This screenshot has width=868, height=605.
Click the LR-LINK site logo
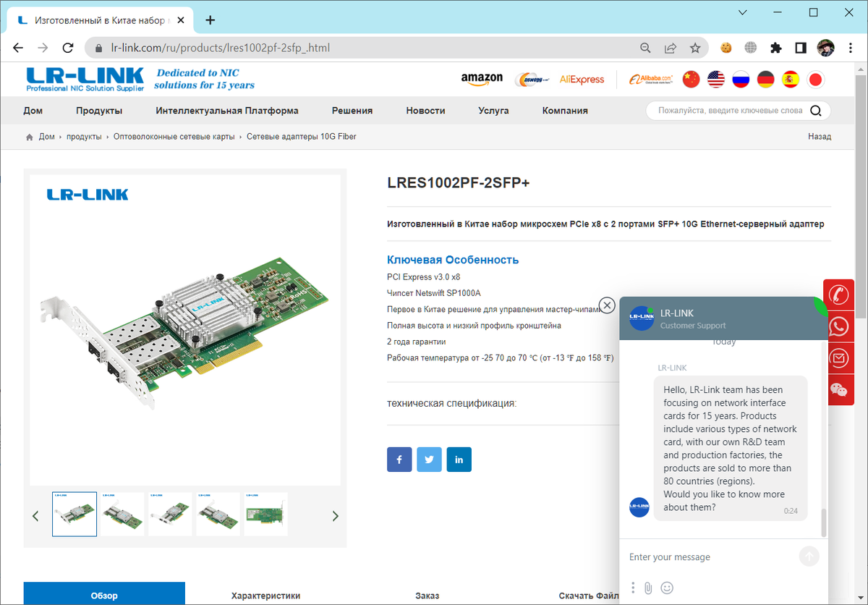tap(85, 79)
